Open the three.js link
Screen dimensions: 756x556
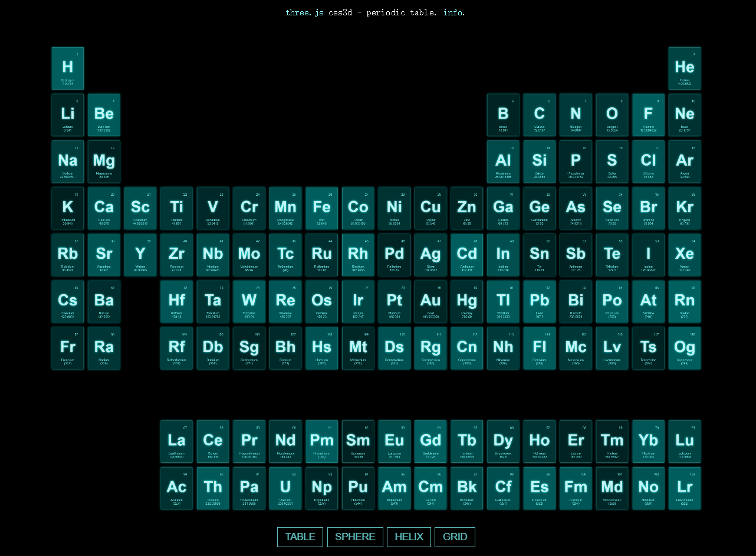click(x=304, y=12)
